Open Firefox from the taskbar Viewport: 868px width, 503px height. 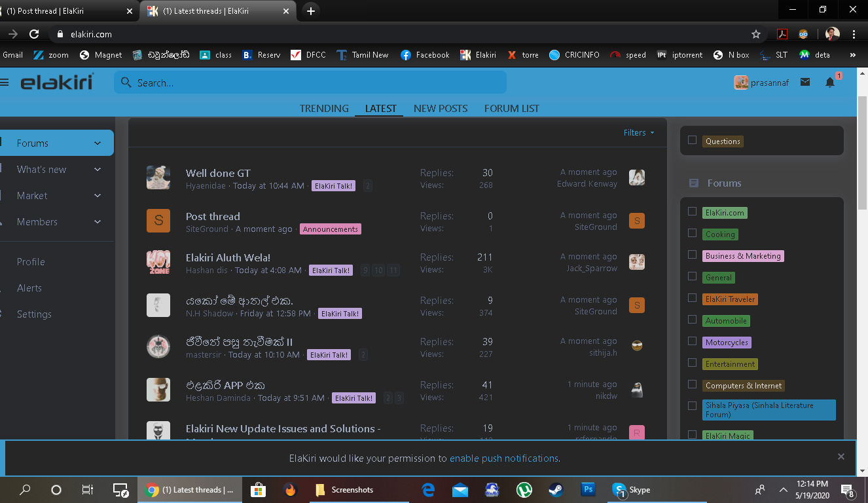click(x=290, y=489)
